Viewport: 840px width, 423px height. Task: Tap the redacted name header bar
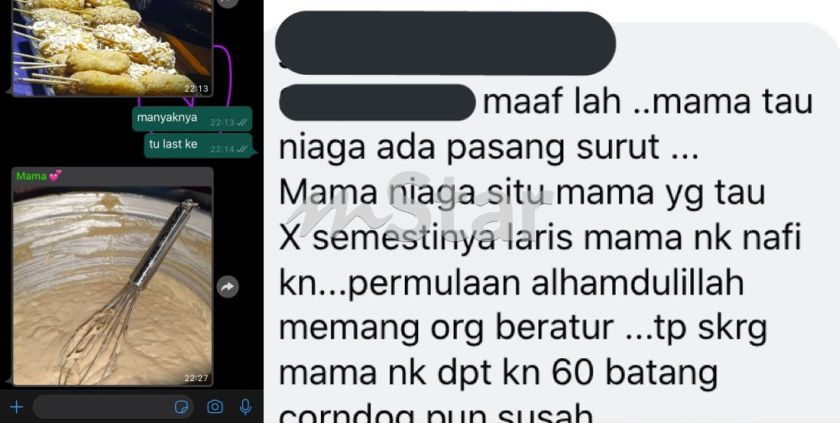(445, 43)
